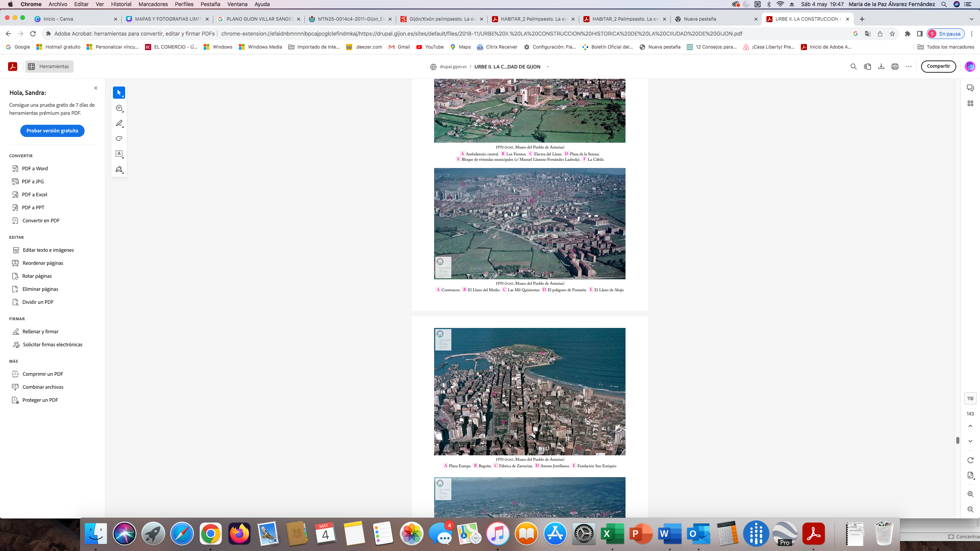The width and height of the screenshot is (980, 551).
Task: Switch to the Inicio - Canva tab
Action: tap(58, 19)
